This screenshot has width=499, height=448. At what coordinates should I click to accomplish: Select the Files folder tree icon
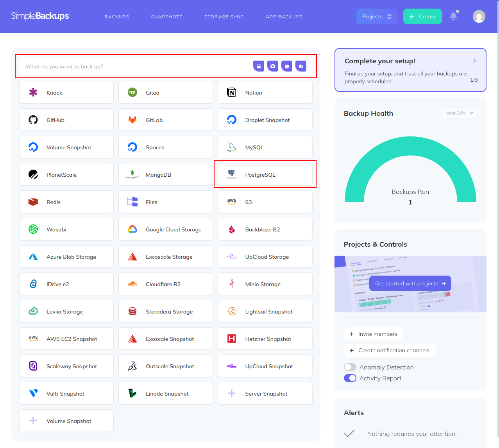click(x=132, y=202)
